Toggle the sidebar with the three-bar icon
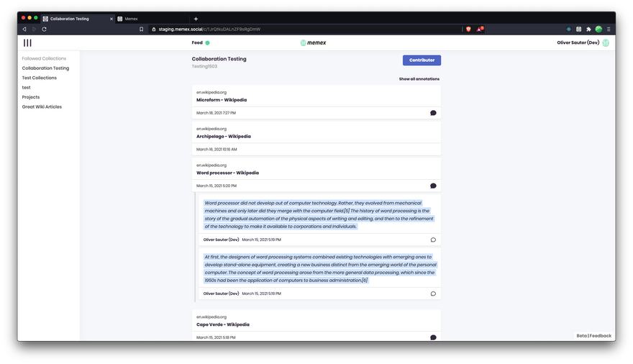Screen dimensions: 633x364 (27, 43)
